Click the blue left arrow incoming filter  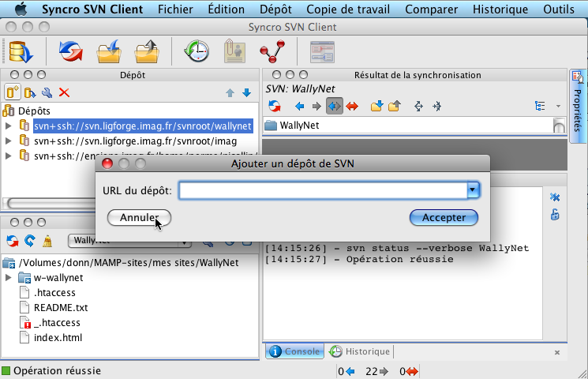pyautogui.click(x=299, y=107)
